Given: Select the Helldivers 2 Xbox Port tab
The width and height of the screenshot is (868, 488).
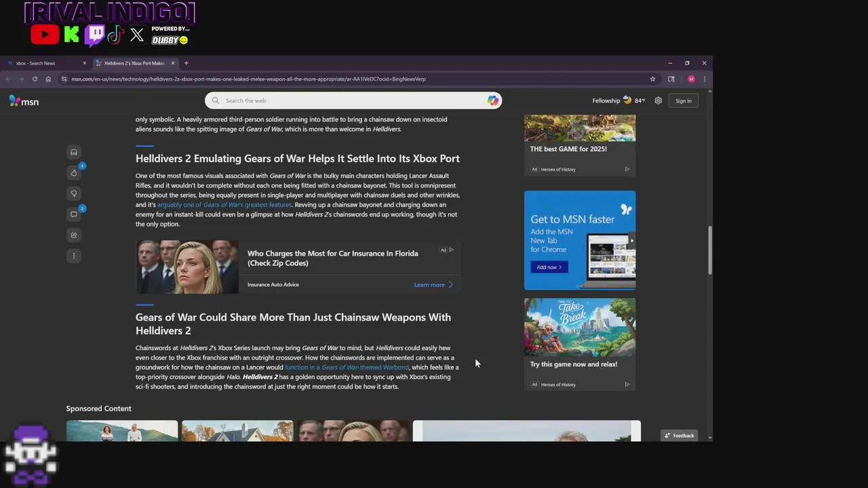Looking at the screenshot, I should (x=135, y=63).
